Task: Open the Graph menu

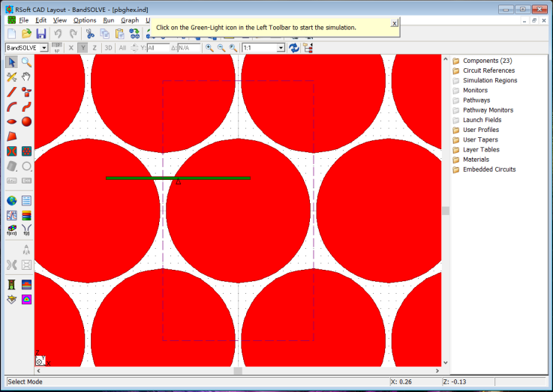Action: pyautogui.click(x=130, y=20)
